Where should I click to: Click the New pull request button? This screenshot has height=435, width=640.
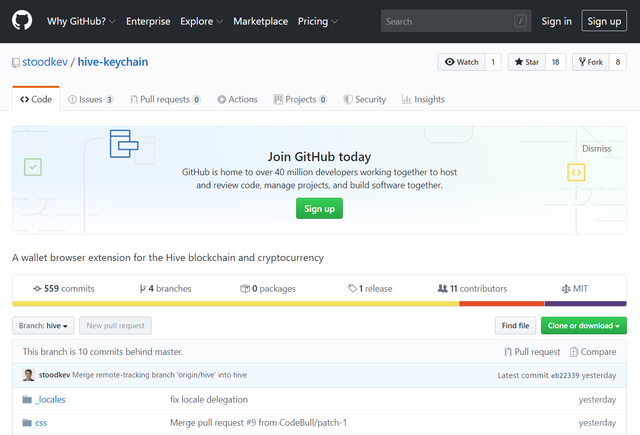[116, 326]
